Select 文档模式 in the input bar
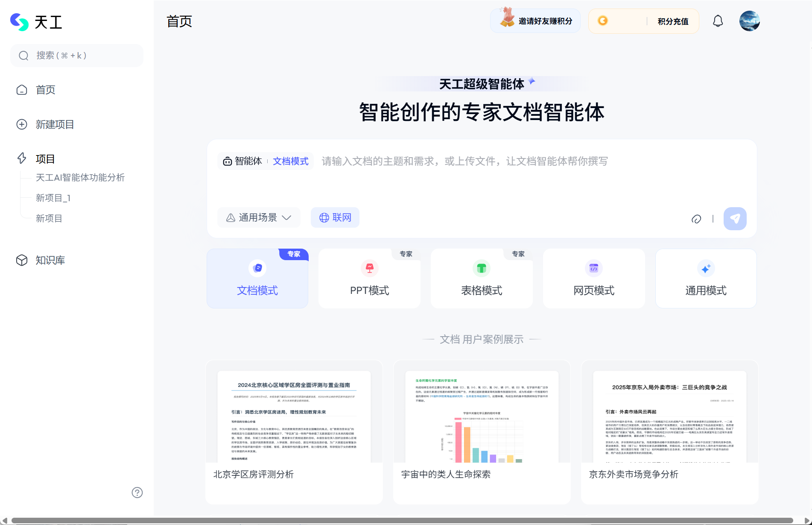 point(290,161)
